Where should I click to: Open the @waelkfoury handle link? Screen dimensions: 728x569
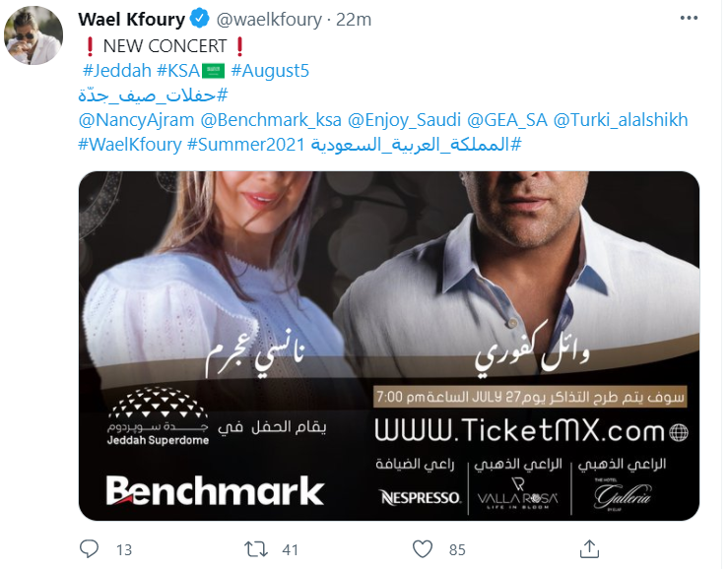pyautogui.click(x=269, y=20)
